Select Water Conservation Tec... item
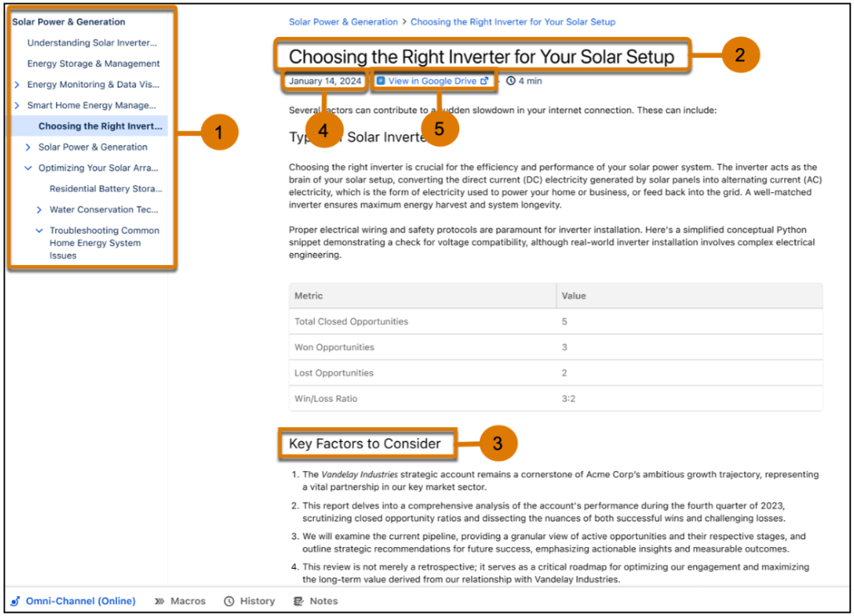The height and width of the screenshot is (616, 854). point(104,210)
